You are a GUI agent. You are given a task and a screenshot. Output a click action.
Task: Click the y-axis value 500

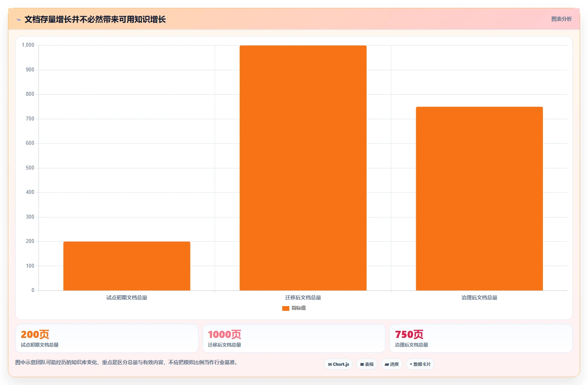30,168
